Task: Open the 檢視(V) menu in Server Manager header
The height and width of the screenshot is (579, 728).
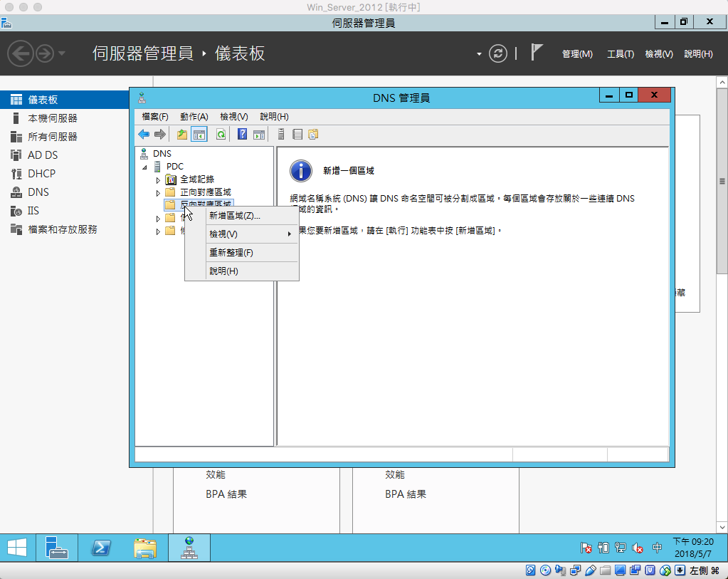Action: tap(659, 54)
